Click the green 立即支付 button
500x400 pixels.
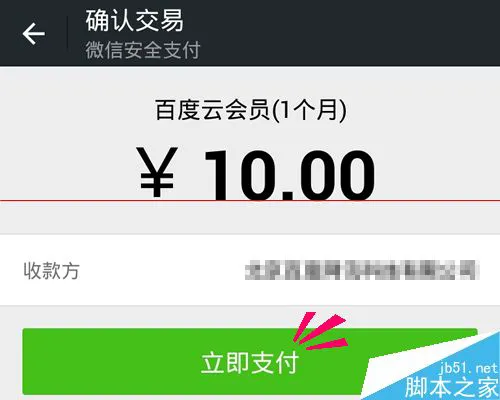250,361
